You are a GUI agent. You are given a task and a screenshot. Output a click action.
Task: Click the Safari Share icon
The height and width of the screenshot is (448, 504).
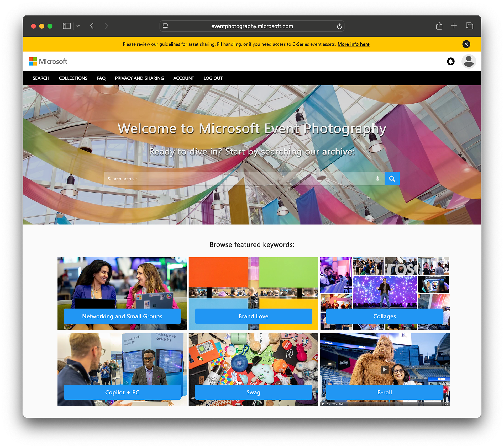[x=439, y=26]
